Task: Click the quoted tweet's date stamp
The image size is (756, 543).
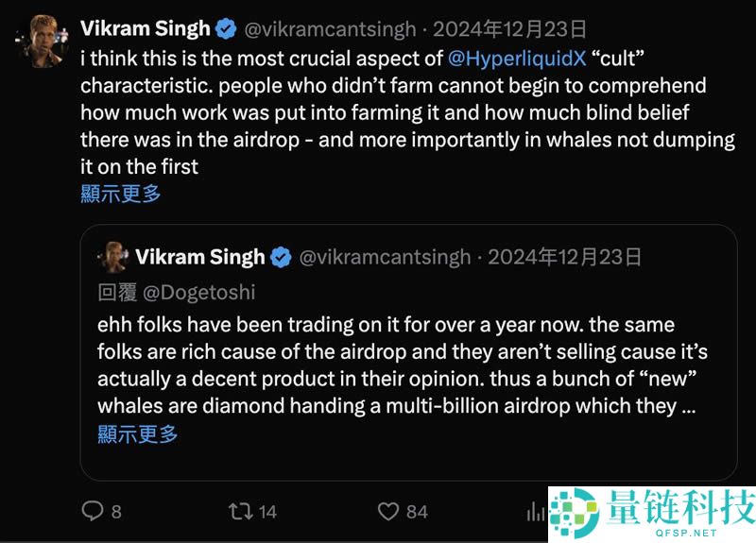Action: click(x=564, y=257)
